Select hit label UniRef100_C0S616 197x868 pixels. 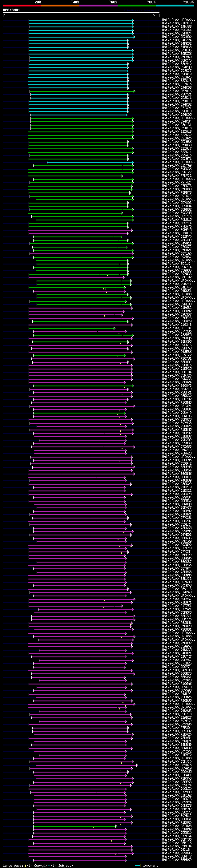(x=177, y=345)
